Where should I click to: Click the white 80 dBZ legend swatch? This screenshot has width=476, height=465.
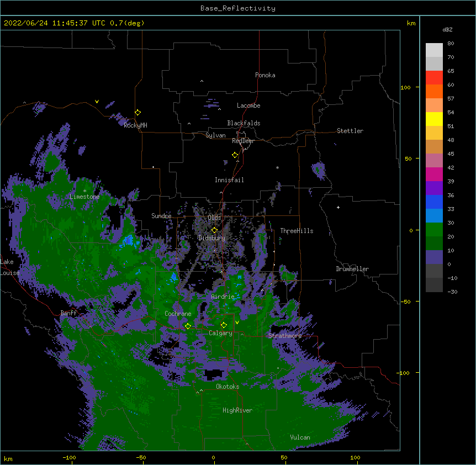[x=434, y=50]
